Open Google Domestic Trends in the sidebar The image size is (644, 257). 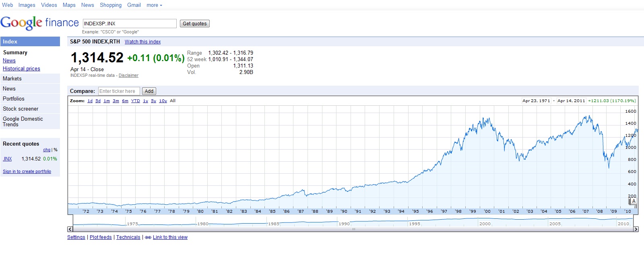coord(30,122)
